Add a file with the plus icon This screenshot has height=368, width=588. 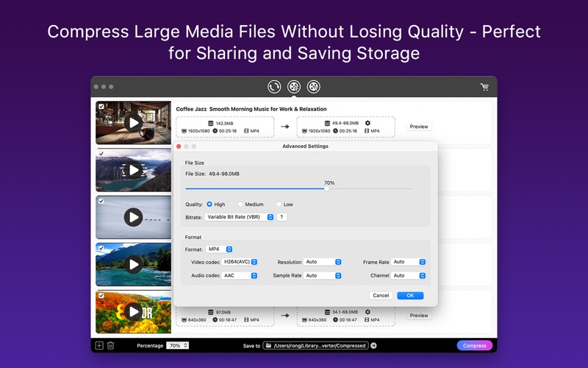coord(99,345)
